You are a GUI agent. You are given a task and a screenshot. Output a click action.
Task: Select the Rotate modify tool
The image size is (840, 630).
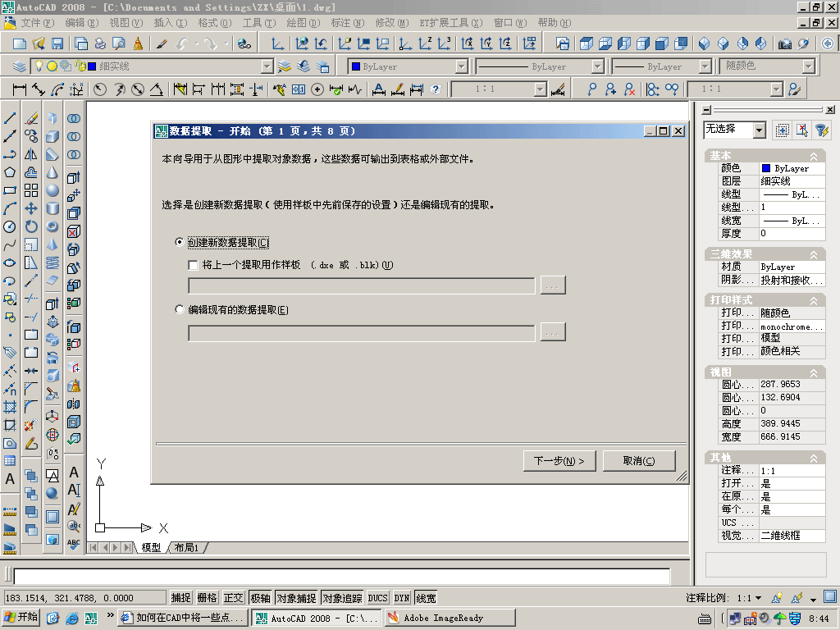coord(31,227)
